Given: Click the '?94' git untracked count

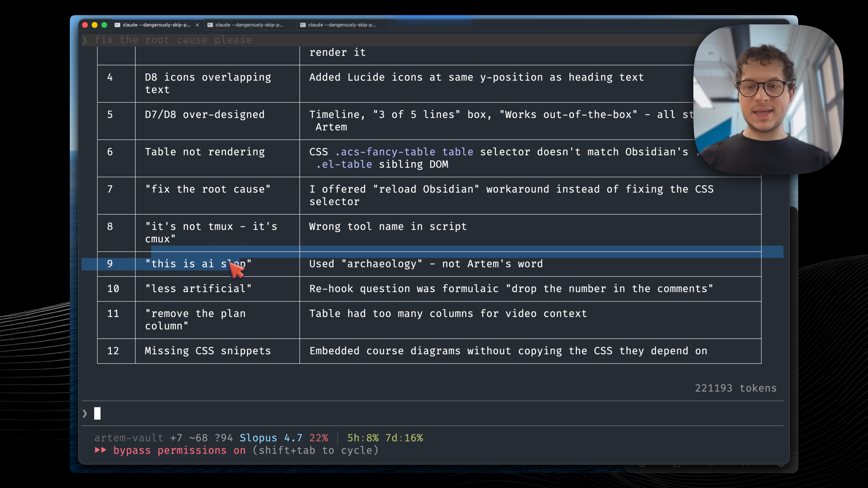Looking at the screenshot, I should (223, 438).
